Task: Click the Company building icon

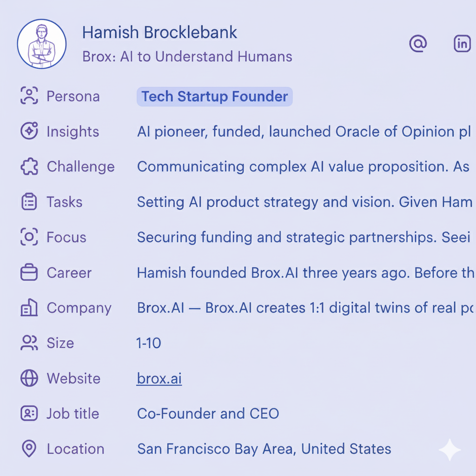Action: point(29,308)
